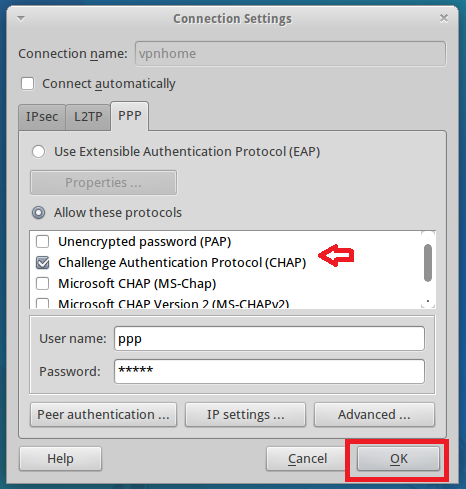Check Microsoft CHAP Version 2 option
The image size is (466, 489).
coord(43,303)
